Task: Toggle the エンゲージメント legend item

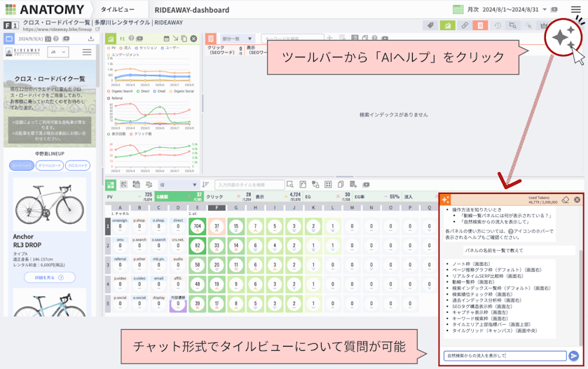Action: 123,55
